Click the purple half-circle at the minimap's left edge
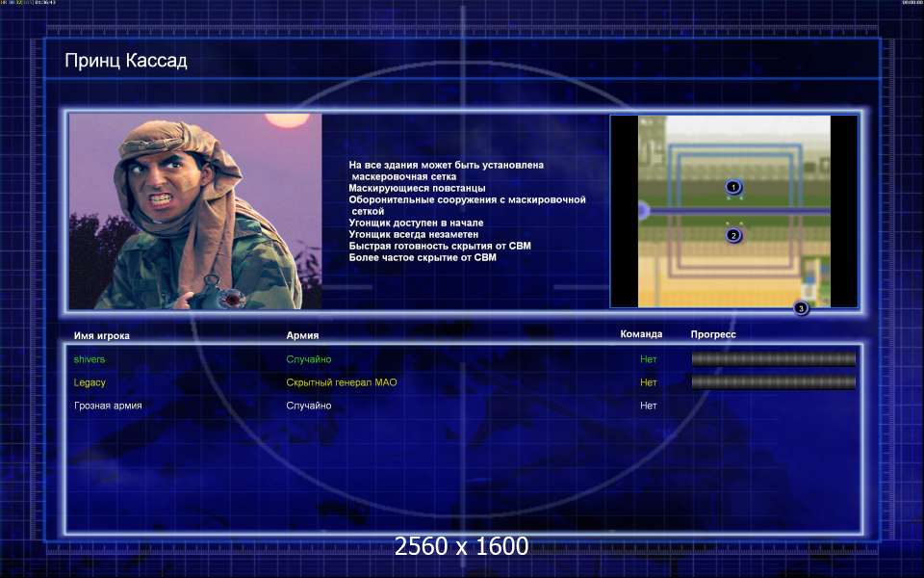This screenshot has width=924, height=578. pyautogui.click(x=644, y=210)
